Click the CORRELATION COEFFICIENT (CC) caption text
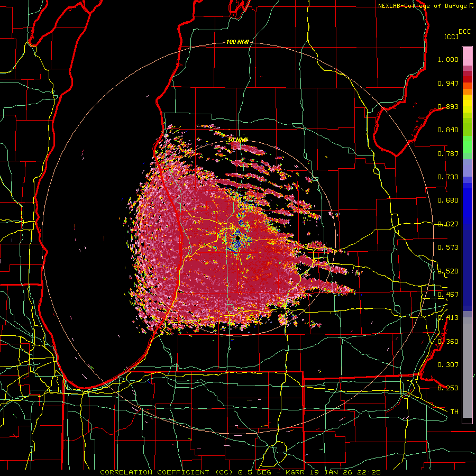Viewport: 476px width, 476px height. click(167, 472)
